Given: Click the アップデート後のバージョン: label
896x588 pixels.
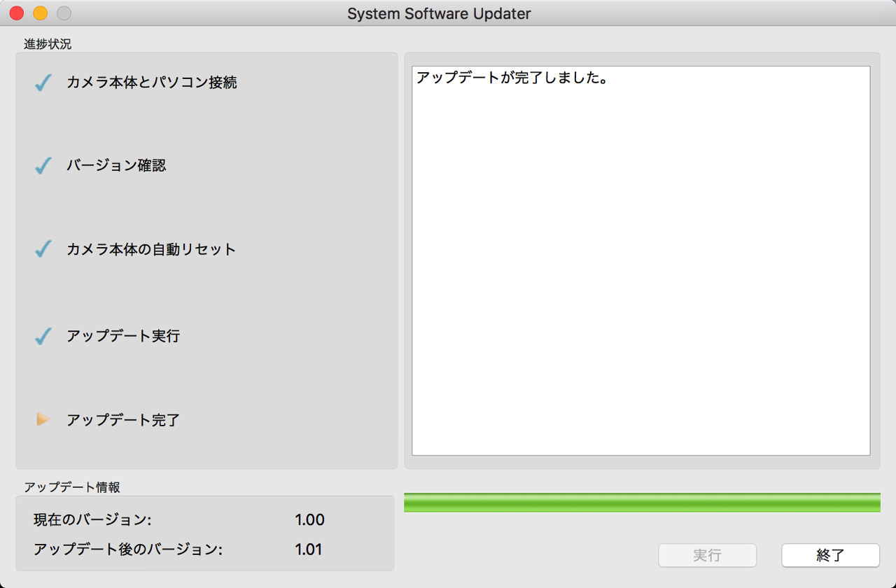Looking at the screenshot, I should (128, 549).
